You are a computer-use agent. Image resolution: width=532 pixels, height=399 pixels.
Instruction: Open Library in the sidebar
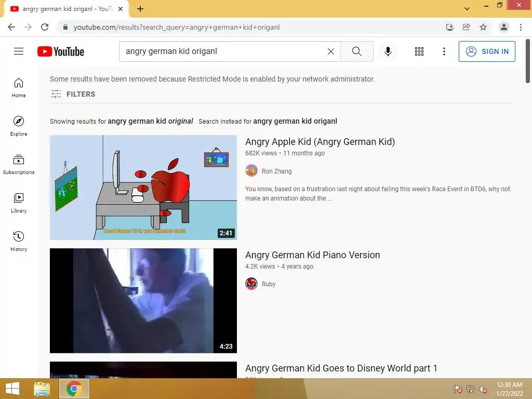tap(19, 203)
